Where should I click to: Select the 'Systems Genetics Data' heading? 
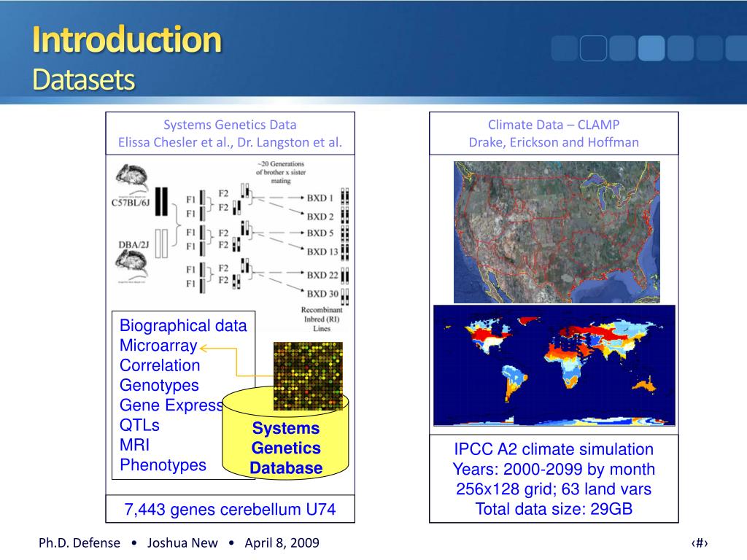click(230, 125)
